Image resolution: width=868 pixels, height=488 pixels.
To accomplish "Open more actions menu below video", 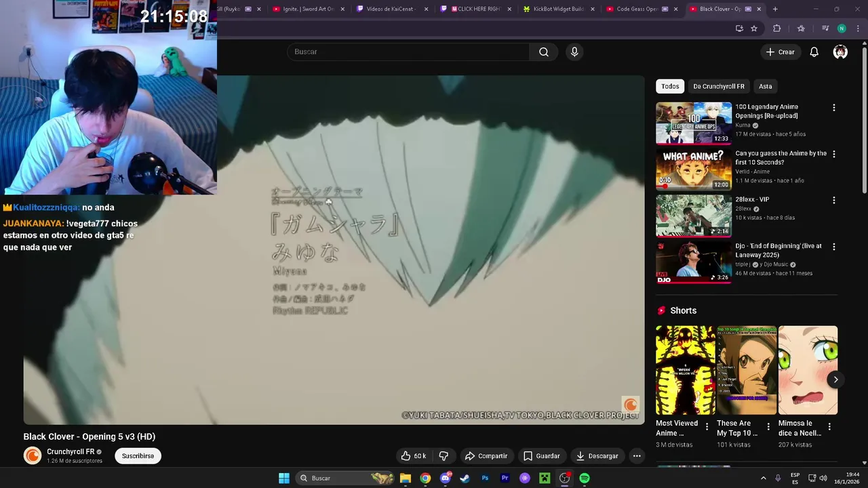I will point(637,456).
